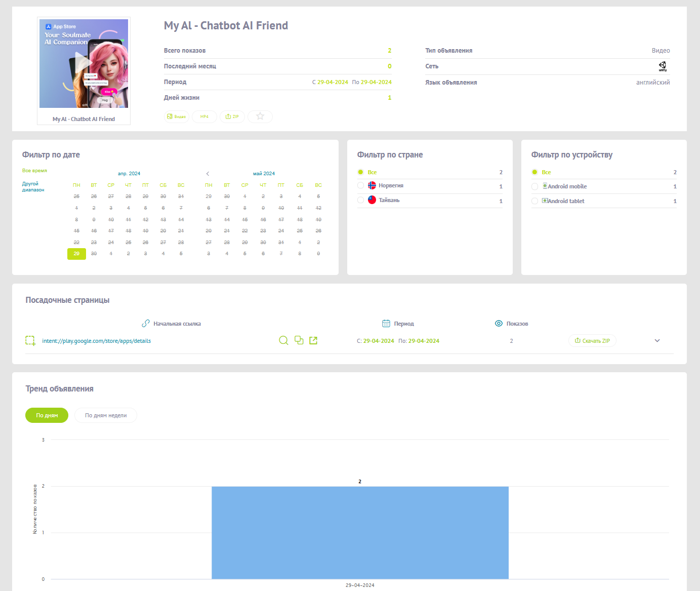The image size is (700, 591).
Task: Click Скачать ZIP button in landing row
Action: pyautogui.click(x=592, y=341)
